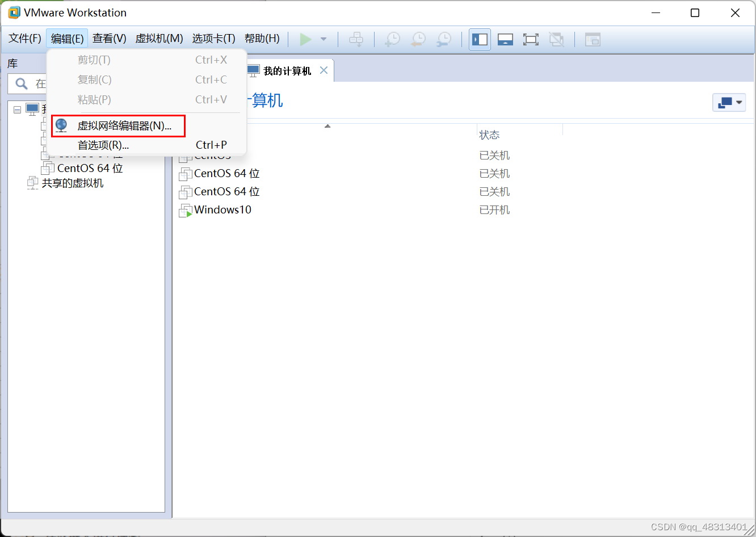Click the full screen mode icon

pos(531,39)
